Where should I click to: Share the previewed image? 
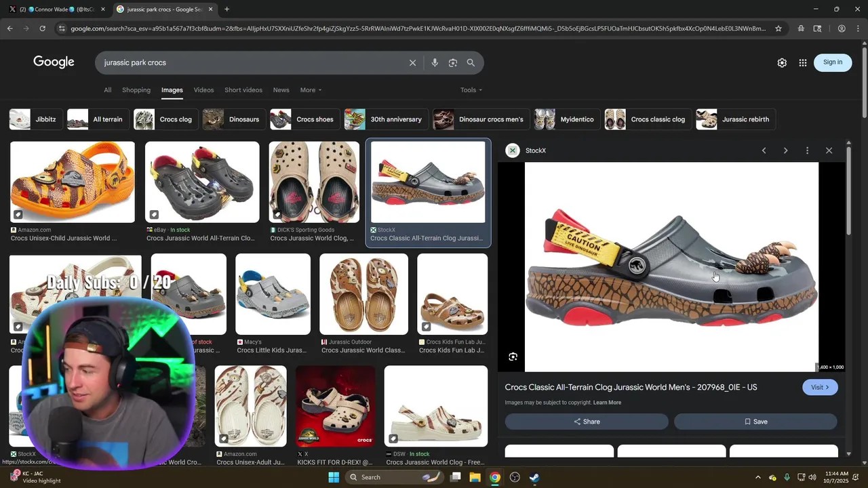(587, 422)
